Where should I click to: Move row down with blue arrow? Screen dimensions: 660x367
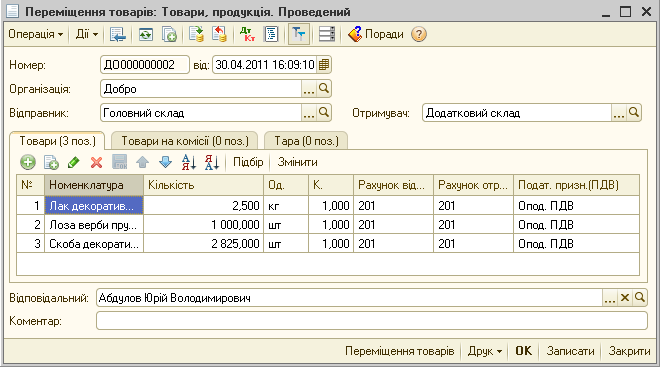pos(165,162)
